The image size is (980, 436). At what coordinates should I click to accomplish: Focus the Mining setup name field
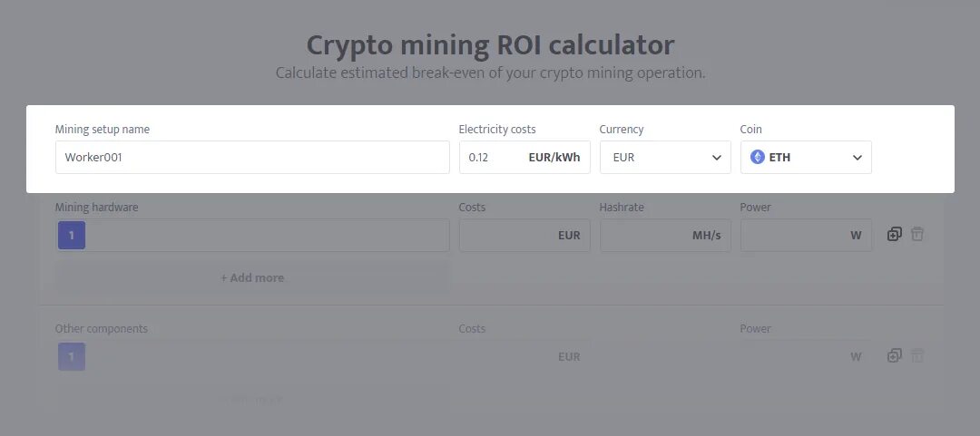pyautogui.click(x=252, y=157)
